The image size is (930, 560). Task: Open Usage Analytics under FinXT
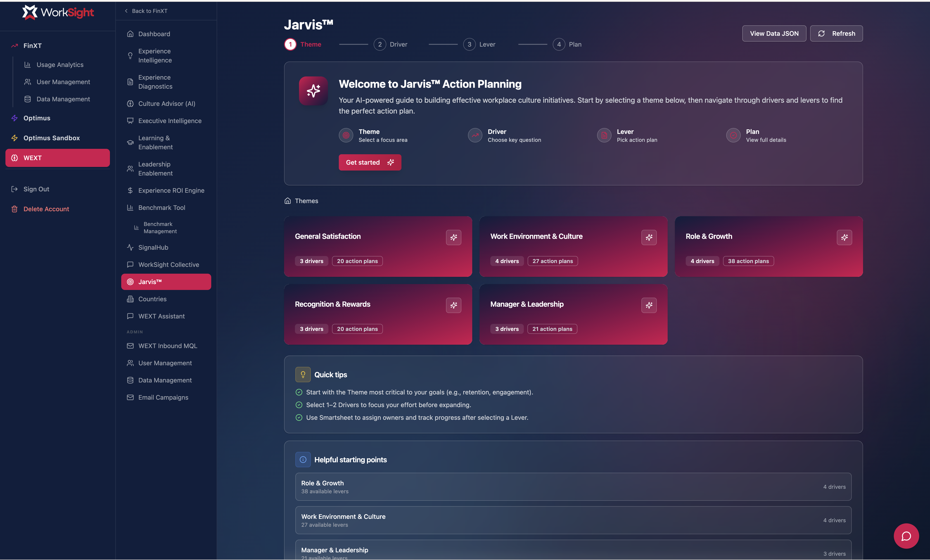coord(60,65)
